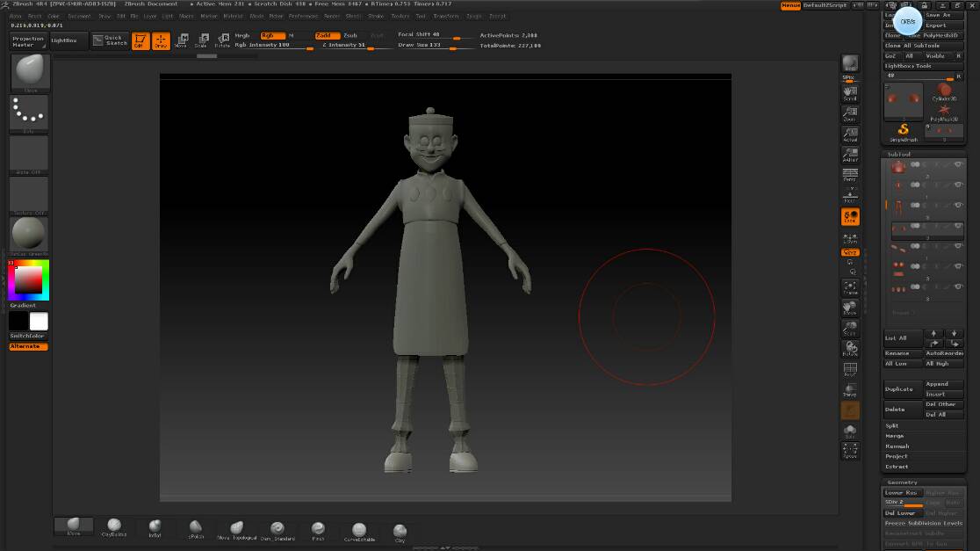Collapse the SubTool panel header
980x551 pixels.
pos(899,154)
